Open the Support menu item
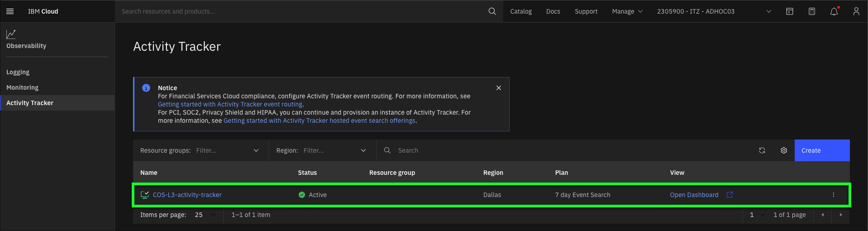Screen dimensions: 868x231 (586, 11)
